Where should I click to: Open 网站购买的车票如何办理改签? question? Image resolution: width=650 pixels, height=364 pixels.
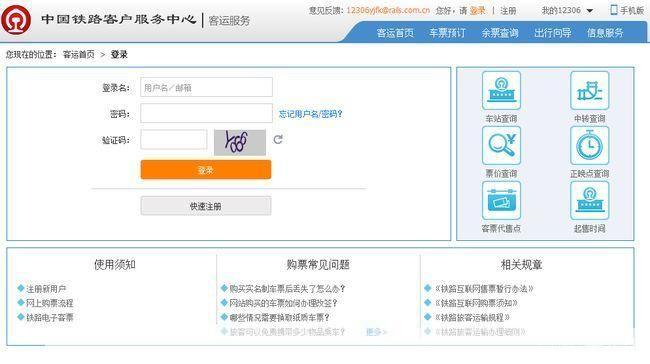(x=284, y=303)
